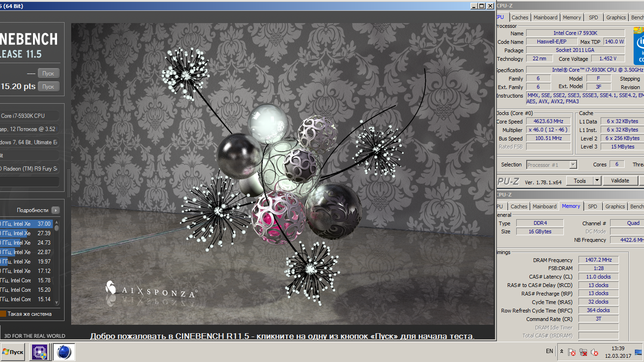This screenshot has width=644, height=362.
Task: Click the Core Speed value 4623.63 MHz
Action: [548, 122]
